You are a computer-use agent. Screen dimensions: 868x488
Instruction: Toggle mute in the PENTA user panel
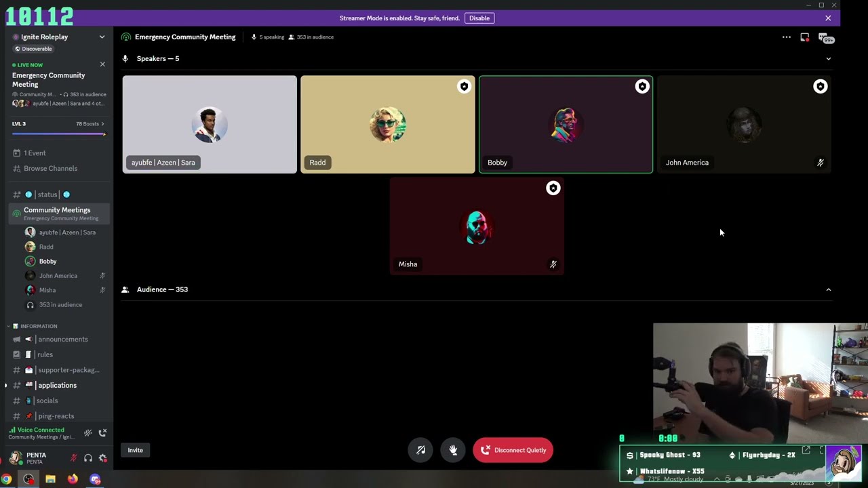click(x=73, y=458)
